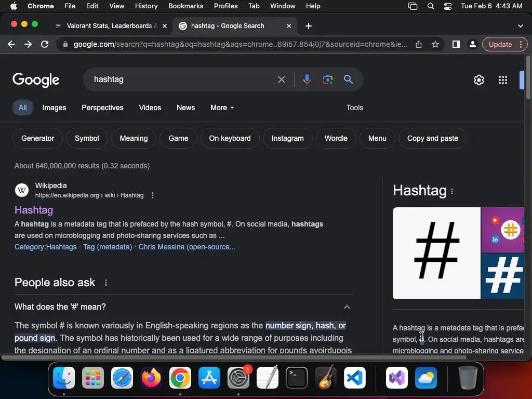Open the Wikipedia result's three-dot menu
Viewport: 532px width, 399px height.
(x=153, y=195)
